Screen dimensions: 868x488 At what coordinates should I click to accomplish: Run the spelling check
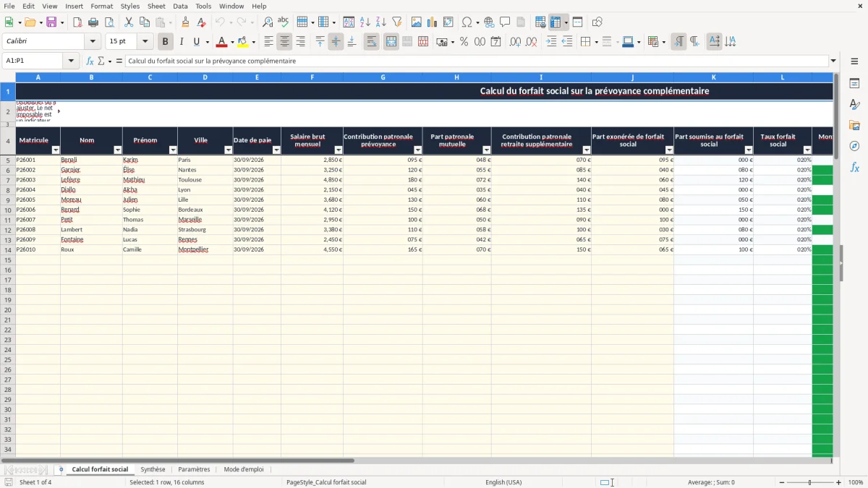coord(284,22)
